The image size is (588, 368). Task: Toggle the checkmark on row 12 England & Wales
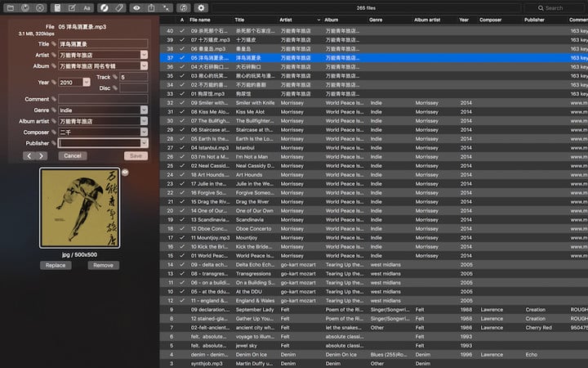click(182, 301)
